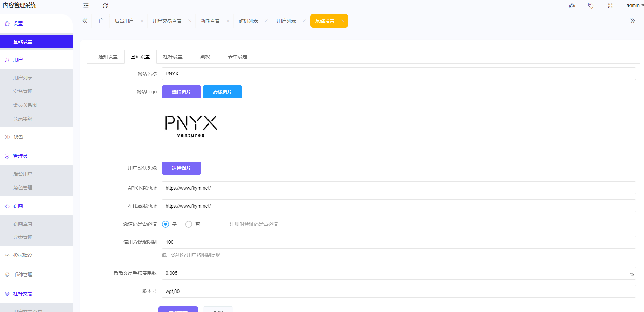Click the left double-arrow to scroll tabs
The height and width of the screenshot is (312, 644).
pos(85,20)
